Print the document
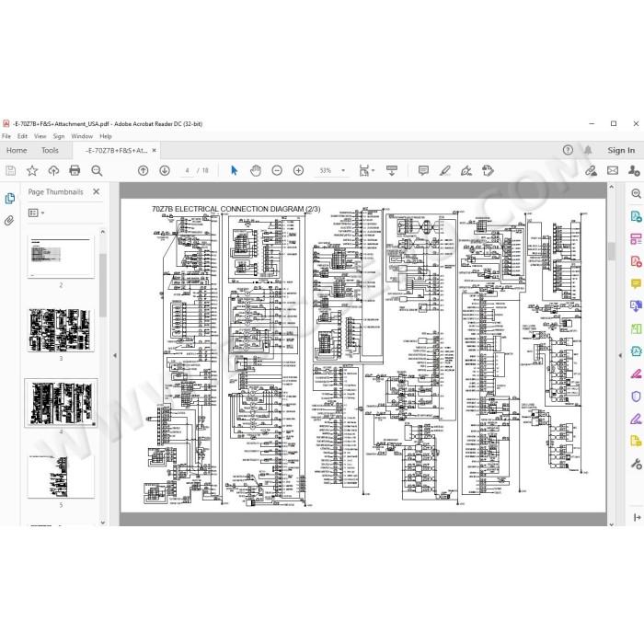Image resolution: width=644 pixels, height=644 pixels. coord(75,170)
